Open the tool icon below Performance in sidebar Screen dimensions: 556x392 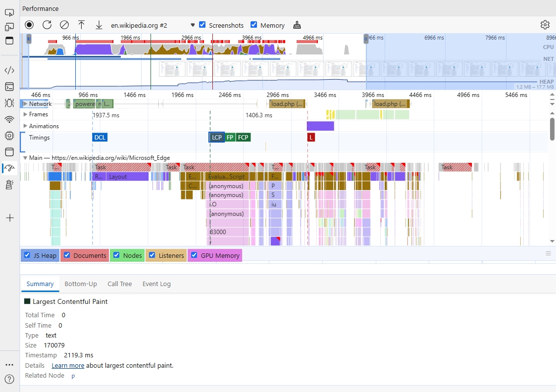click(x=9, y=184)
